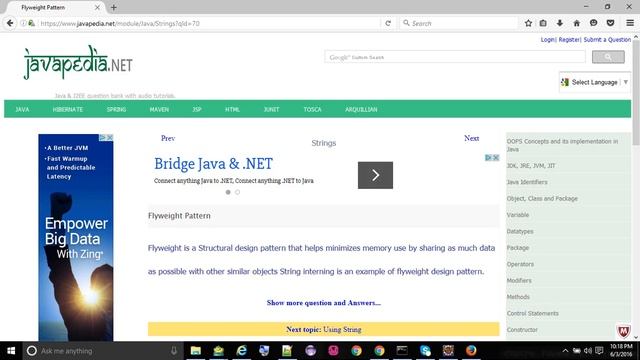
Task: Open Object, Class and Package topic
Action: [x=542, y=198]
